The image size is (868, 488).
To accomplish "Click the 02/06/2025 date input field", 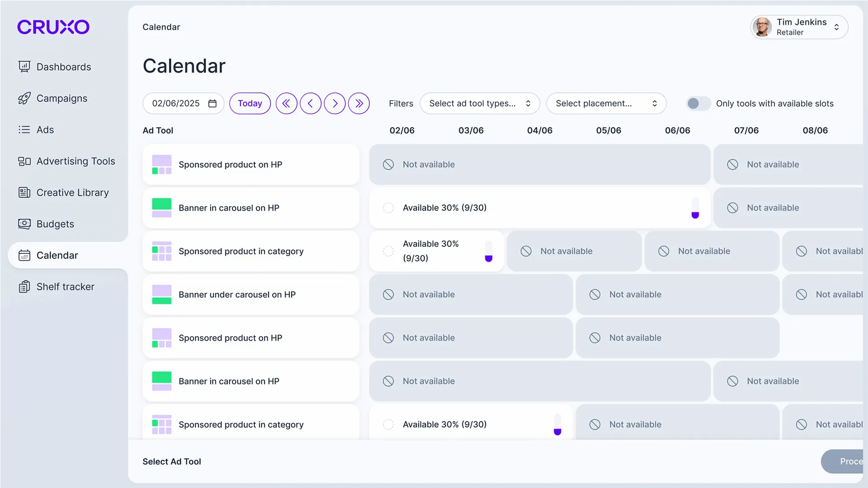I will (176, 103).
